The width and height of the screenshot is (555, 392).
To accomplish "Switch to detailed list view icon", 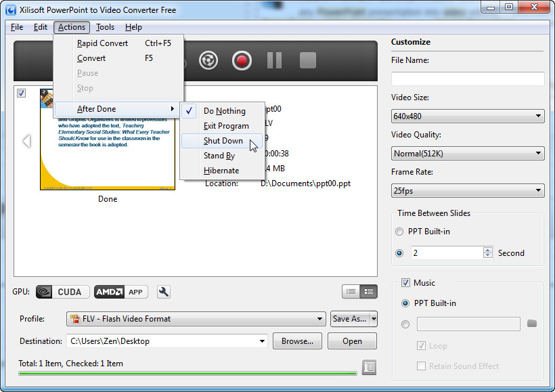I will [x=368, y=291].
